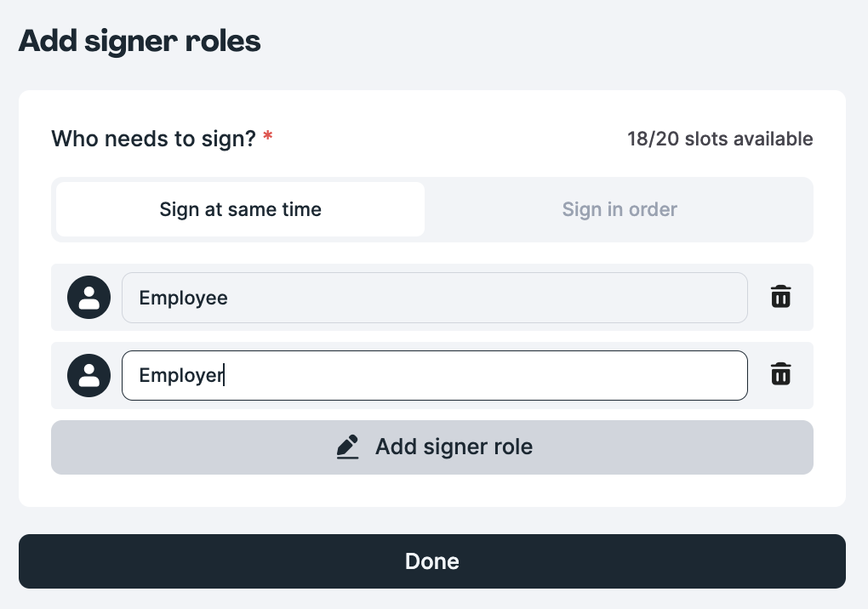Click the word "Employee" in the first field
Viewport: 868px width, 609px height.
(183, 299)
